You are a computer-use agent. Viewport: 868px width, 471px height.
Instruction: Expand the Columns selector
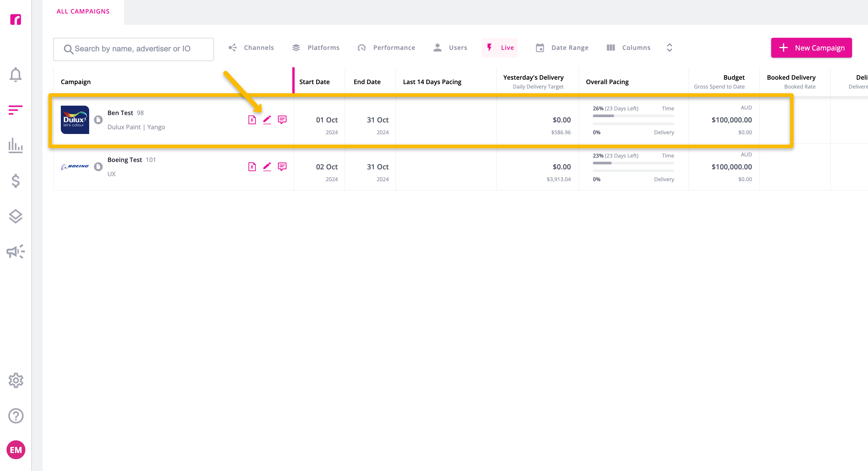[x=629, y=48]
